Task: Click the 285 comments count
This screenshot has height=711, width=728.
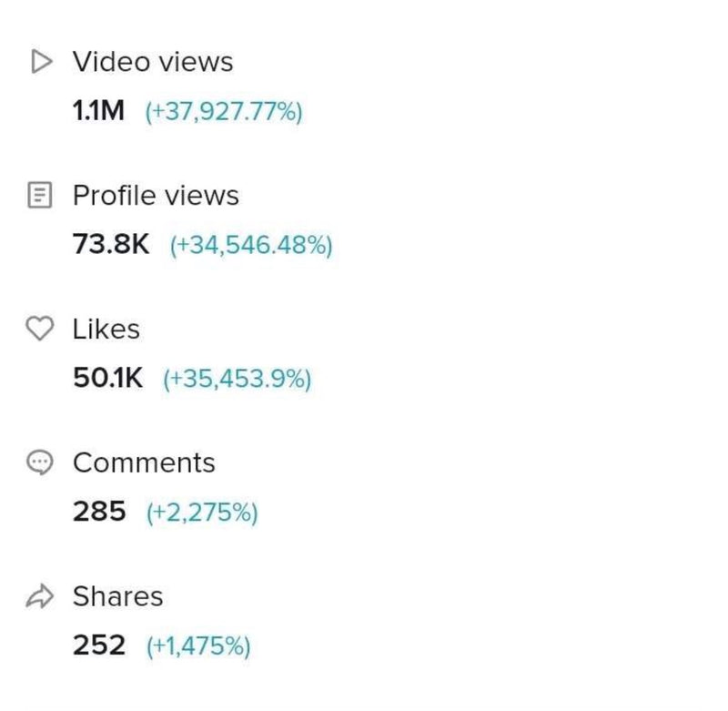Action: 99,512
